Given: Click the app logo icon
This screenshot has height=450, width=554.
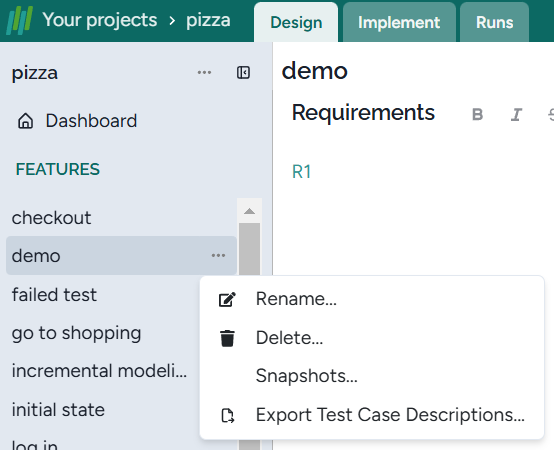Looking at the screenshot, I should (x=20, y=20).
